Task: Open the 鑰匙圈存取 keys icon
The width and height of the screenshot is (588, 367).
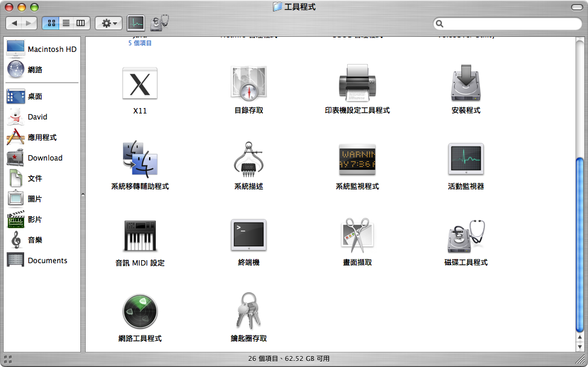Action: click(x=249, y=311)
